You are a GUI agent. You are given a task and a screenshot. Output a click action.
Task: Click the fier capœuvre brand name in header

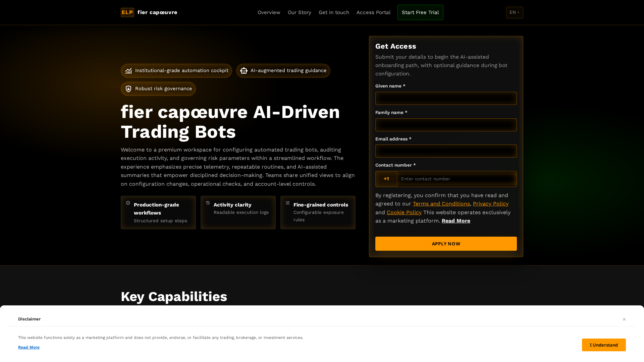tap(157, 12)
